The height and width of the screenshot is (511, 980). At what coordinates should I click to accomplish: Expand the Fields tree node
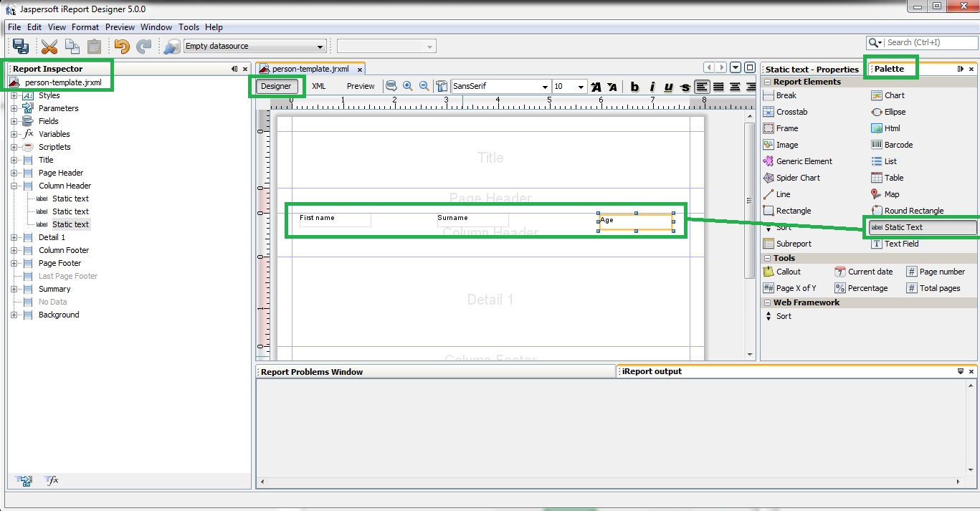tap(14, 121)
